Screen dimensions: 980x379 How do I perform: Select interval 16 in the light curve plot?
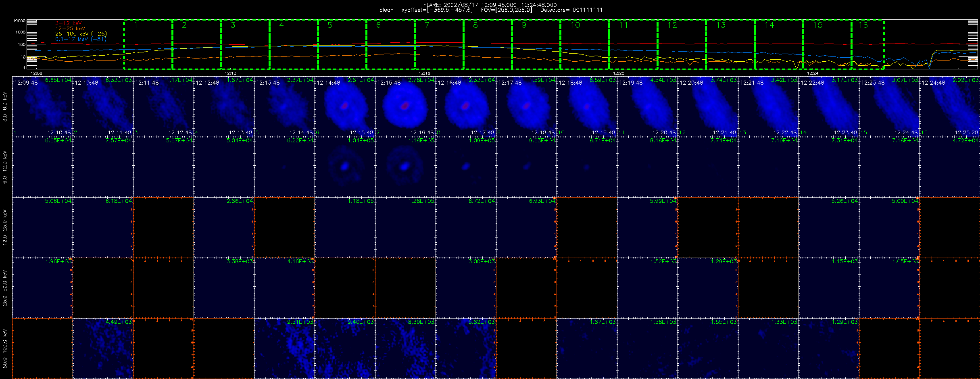[868, 44]
